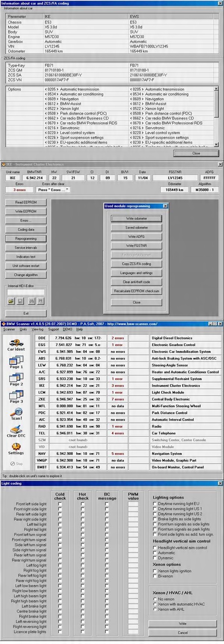Enable Brake lights as side lights

pyautogui.click(x=155, y=519)
